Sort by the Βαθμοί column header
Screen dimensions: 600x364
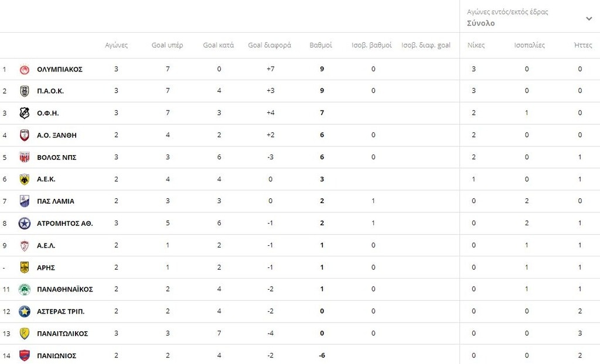click(321, 45)
